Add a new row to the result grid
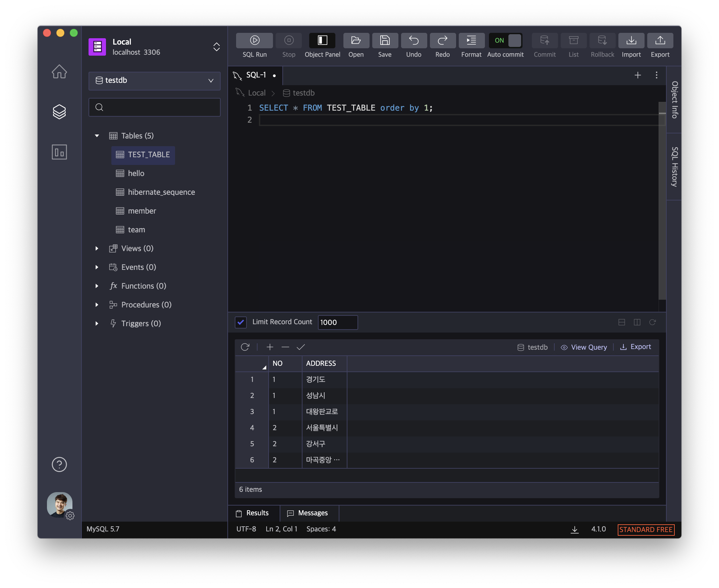 click(x=270, y=347)
